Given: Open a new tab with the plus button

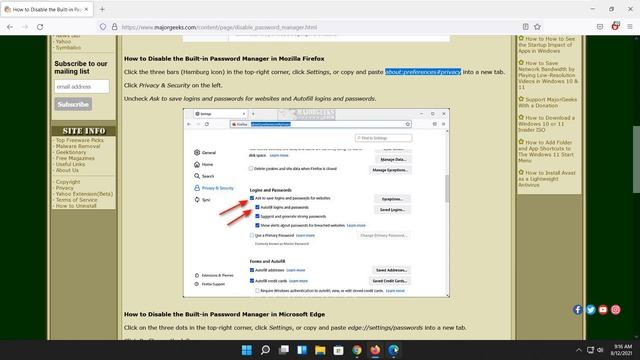Looking at the screenshot, I should [102, 9].
